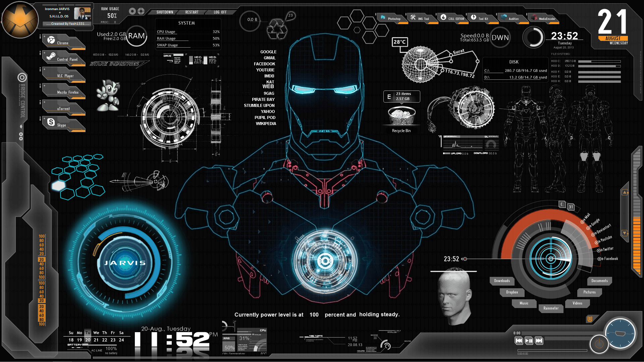The height and width of the screenshot is (362, 644).
Task: Open Youtube shortcut on the dial
Action: 604,240
